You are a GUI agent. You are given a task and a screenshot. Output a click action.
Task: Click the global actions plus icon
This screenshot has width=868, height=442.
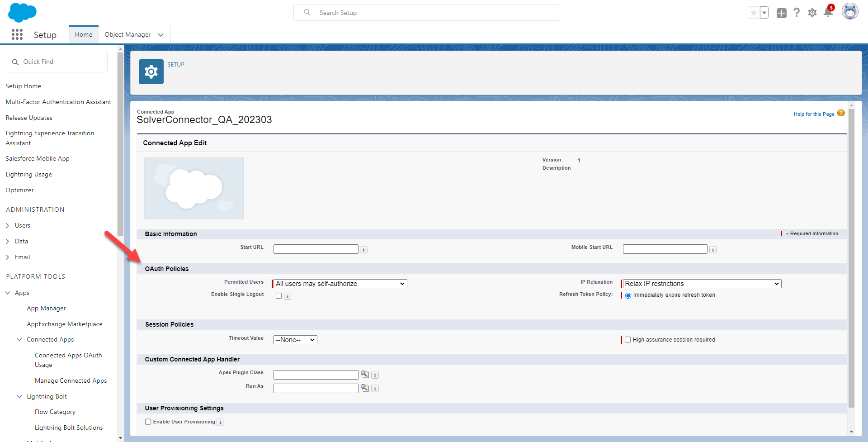tap(781, 13)
